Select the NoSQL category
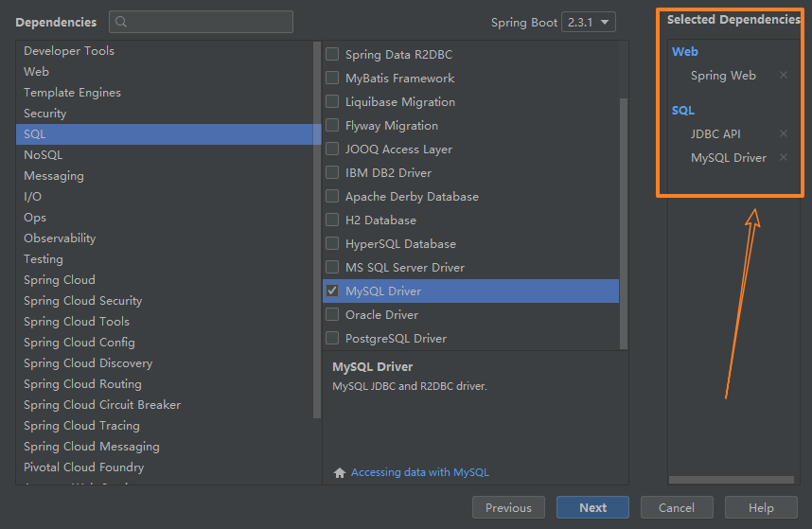 (x=43, y=154)
